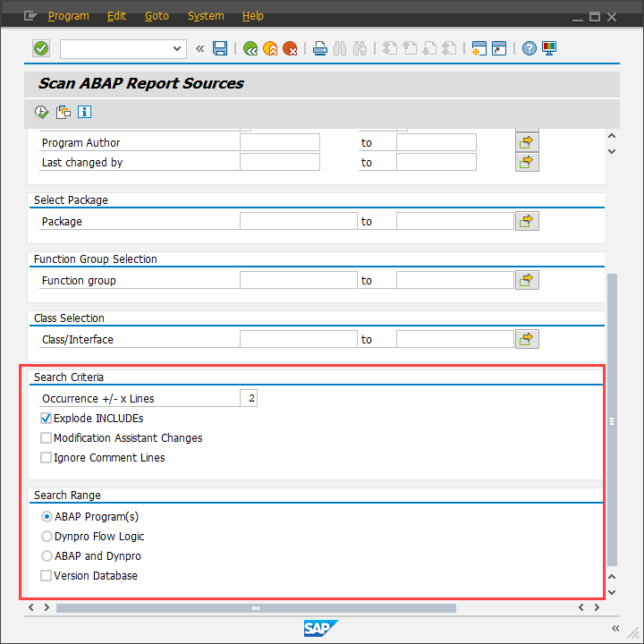This screenshot has height=644, width=644.
Task: Click the Program Author from input field
Action: (280, 142)
